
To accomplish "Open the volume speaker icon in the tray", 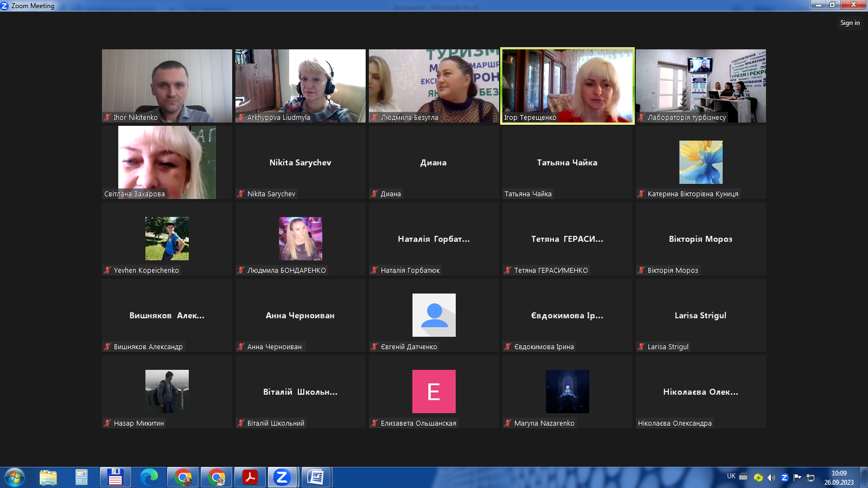I will click(x=771, y=478).
